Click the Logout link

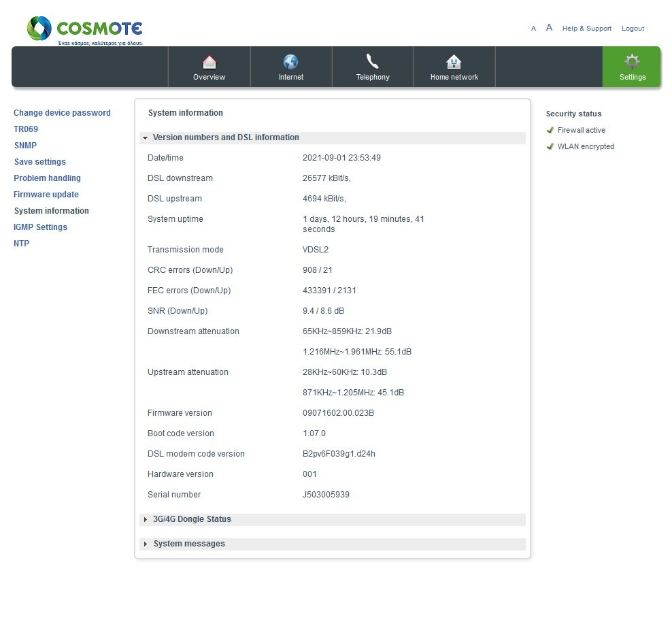click(x=633, y=29)
